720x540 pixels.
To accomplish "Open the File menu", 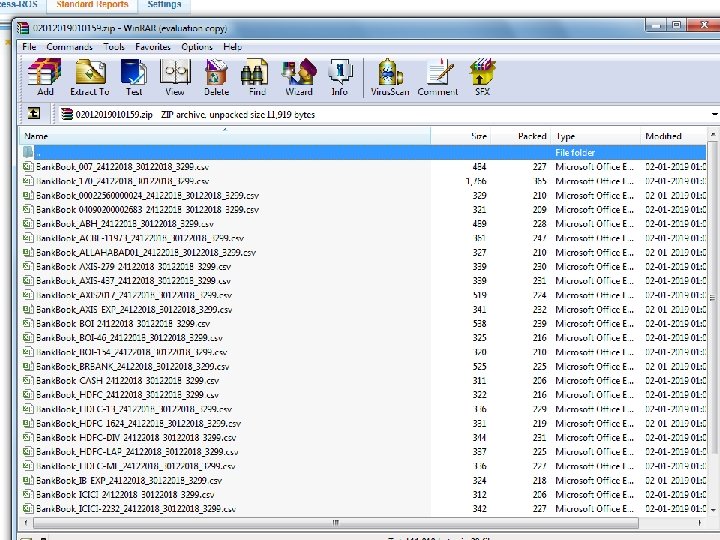I will [29, 46].
